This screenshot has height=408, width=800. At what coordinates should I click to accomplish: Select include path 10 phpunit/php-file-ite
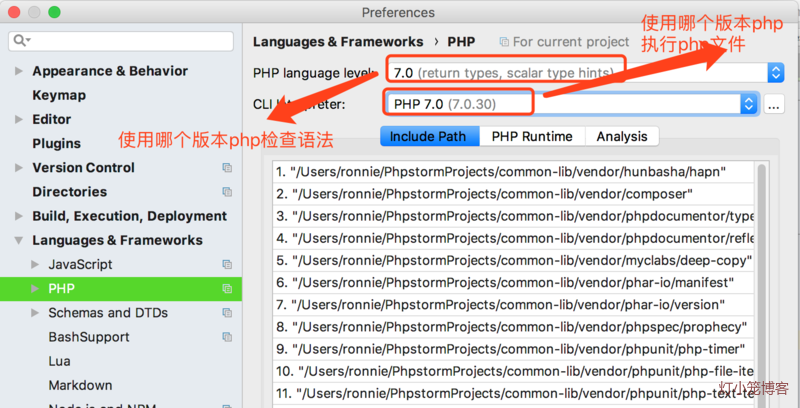pyautogui.click(x=514, y=371)
